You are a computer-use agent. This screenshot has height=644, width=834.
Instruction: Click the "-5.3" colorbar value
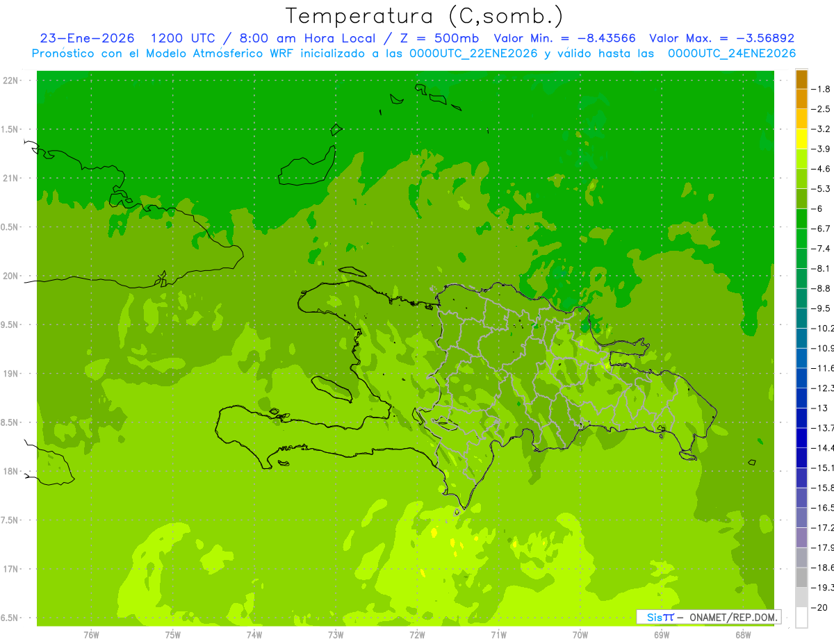821,188
